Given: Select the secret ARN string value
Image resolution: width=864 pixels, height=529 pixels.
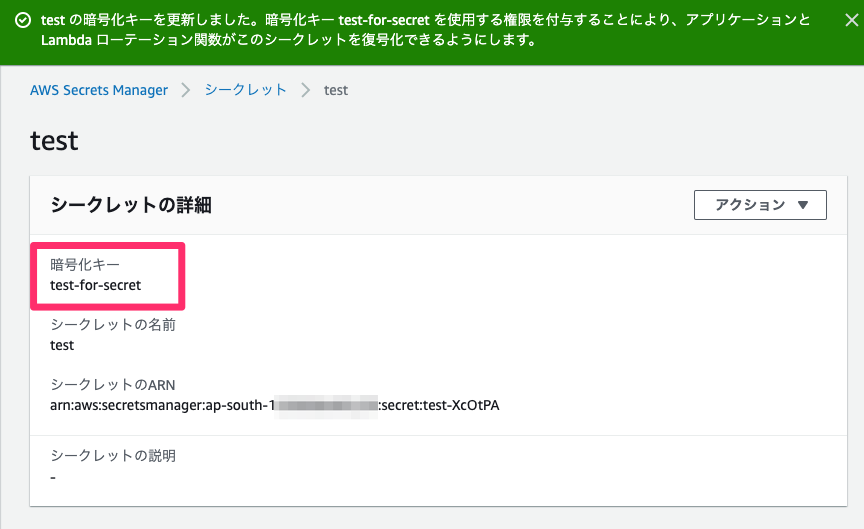Looking at the screenshot, I should (x=274, y=406).
